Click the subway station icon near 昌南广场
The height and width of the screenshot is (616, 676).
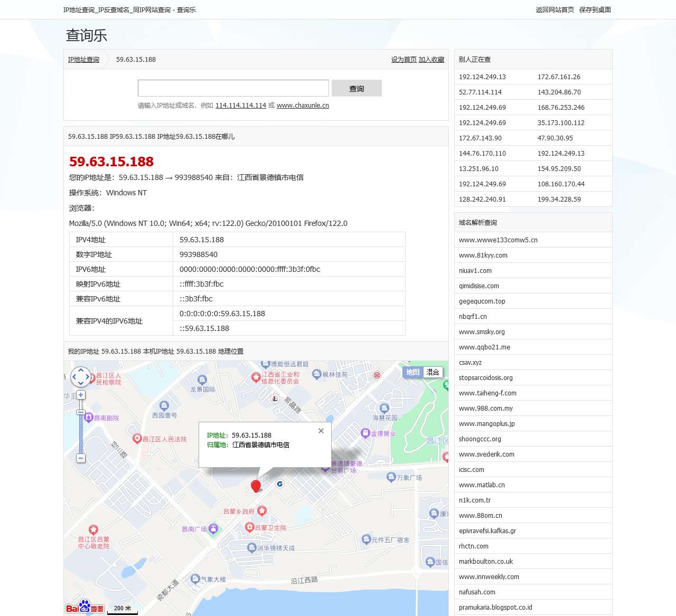tap(213, 528)
